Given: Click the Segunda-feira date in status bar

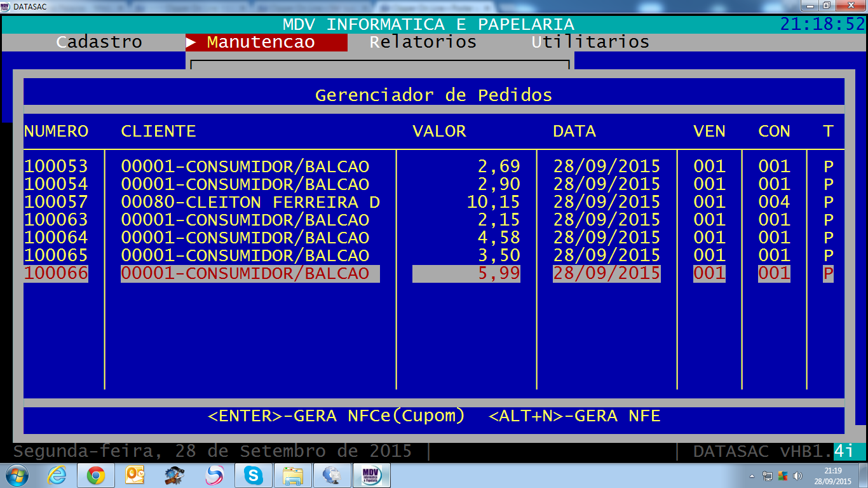Looking at the screenshot, I should click(x=213, y=452).
